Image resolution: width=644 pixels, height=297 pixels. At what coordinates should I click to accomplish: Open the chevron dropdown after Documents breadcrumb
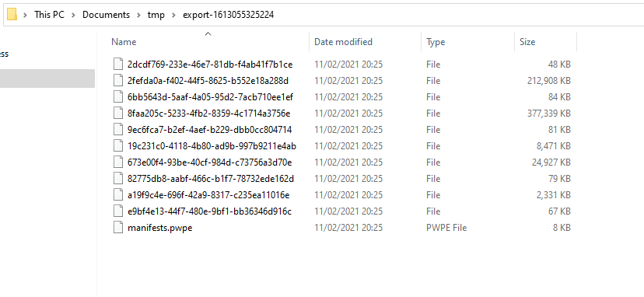click(x=138, y=16)
